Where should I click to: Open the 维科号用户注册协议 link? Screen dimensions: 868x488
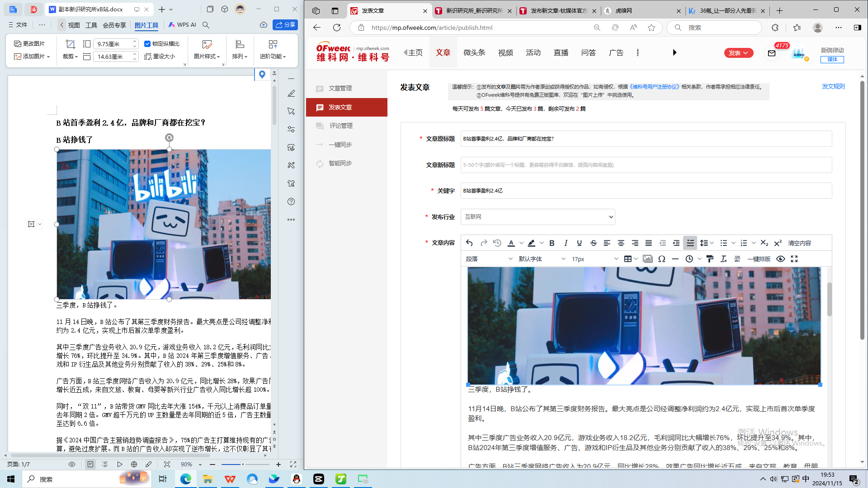[654, 87]
